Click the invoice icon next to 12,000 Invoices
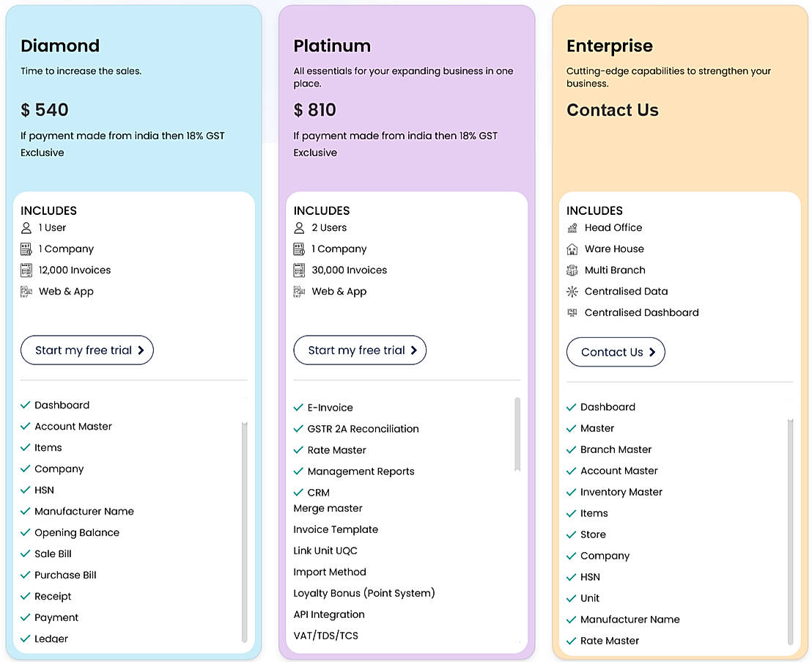 click(x=26, y=271)
